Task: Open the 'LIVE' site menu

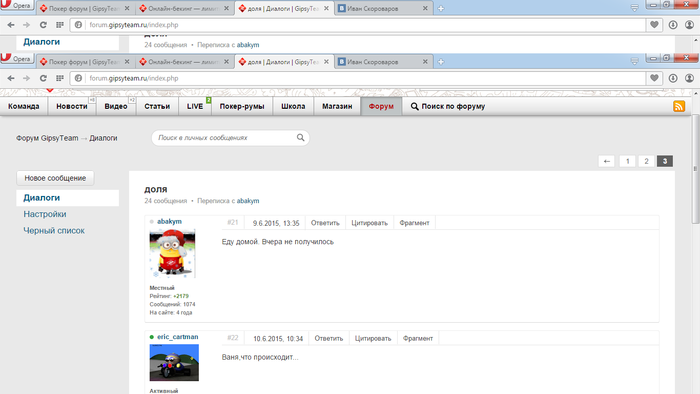Action: click(195, 106)
